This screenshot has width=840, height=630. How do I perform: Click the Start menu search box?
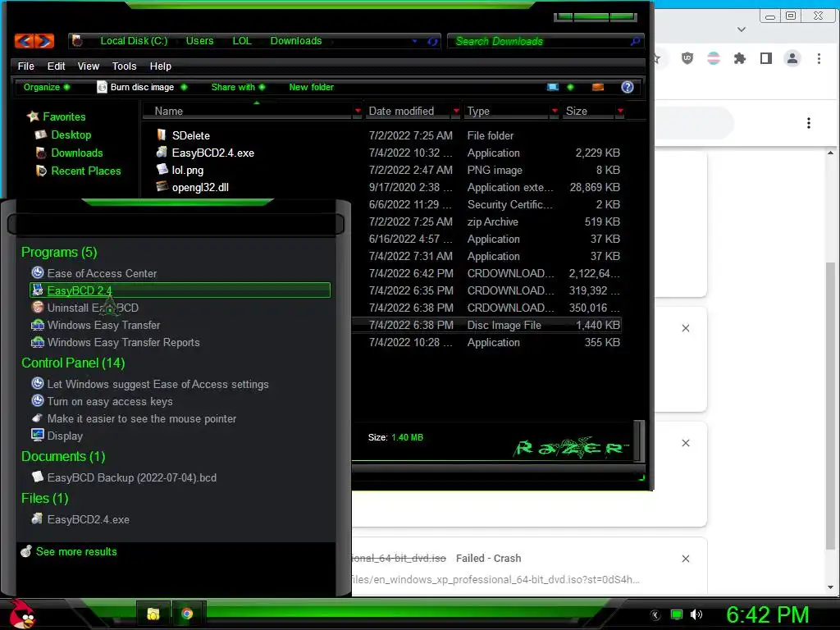click(x=176, y=224)
